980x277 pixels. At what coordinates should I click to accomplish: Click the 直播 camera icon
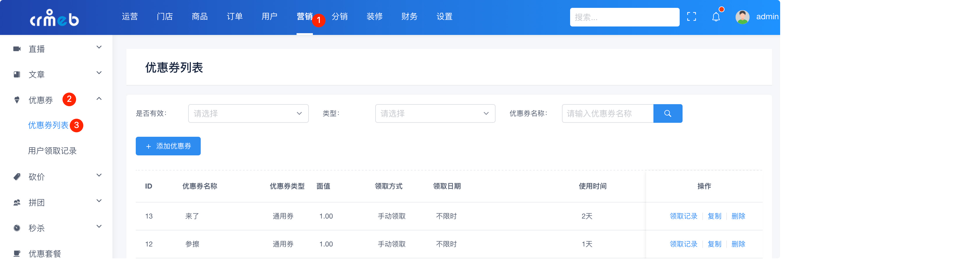click(17, 49)
